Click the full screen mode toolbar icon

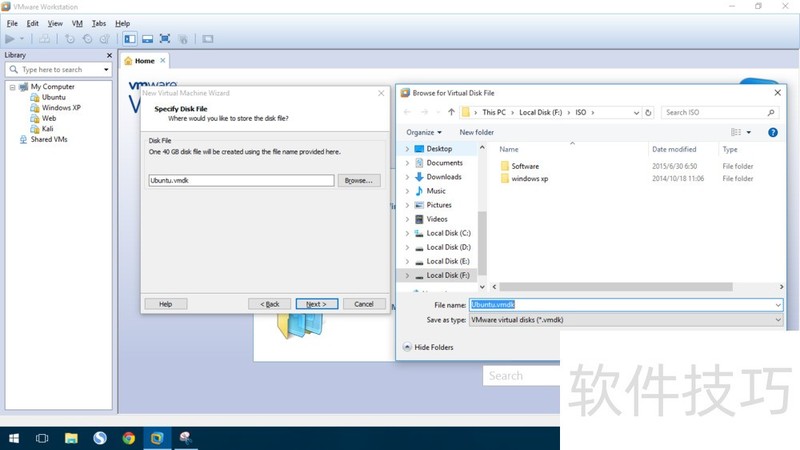(165, 39)
